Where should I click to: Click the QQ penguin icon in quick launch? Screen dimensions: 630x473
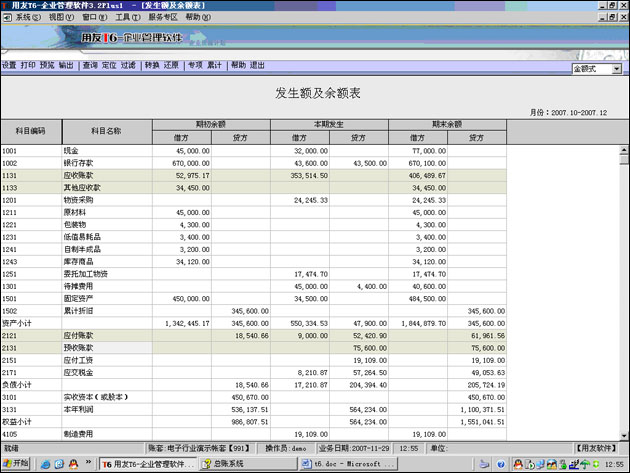73,464
